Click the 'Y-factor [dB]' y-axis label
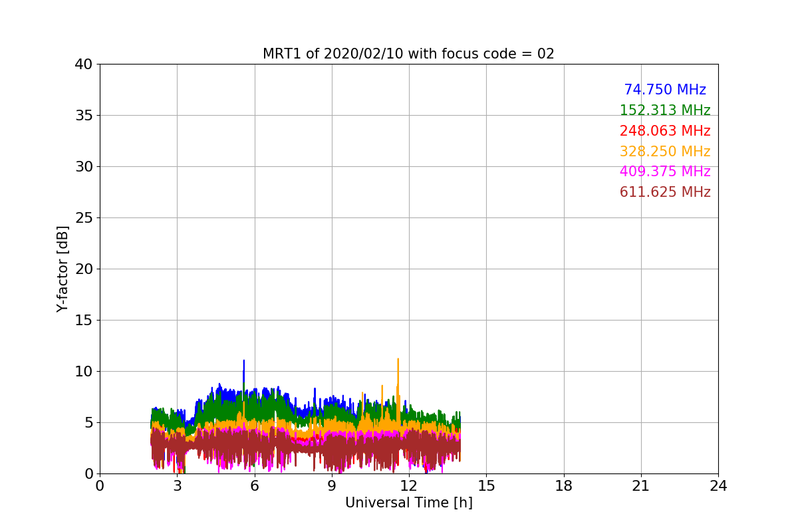 click(63, 269)
